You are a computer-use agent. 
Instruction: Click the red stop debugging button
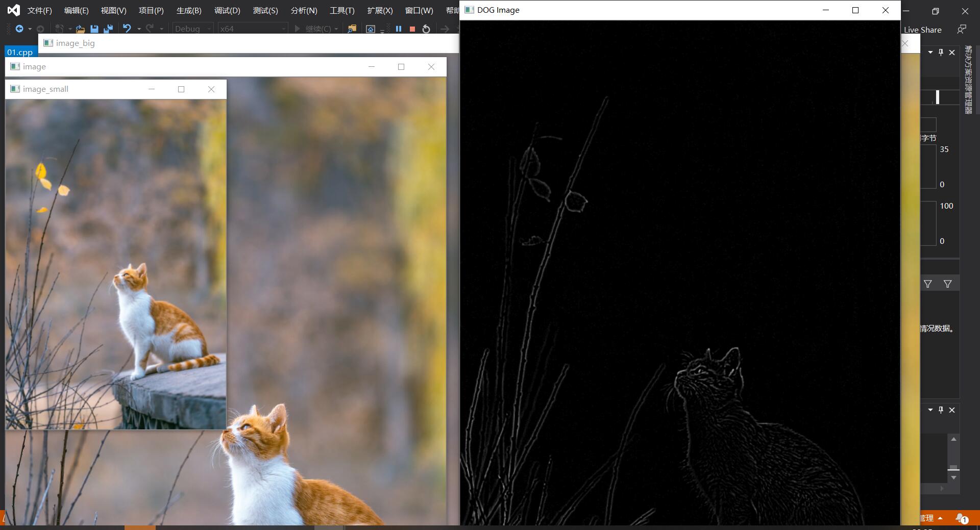tap(412, 29)
